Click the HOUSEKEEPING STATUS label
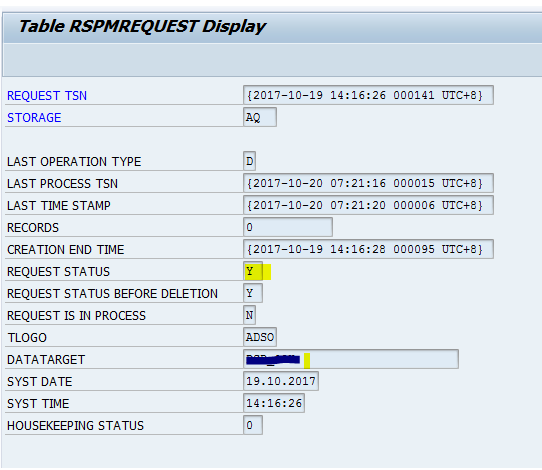 pyautogui.click(x=75, y=426)
